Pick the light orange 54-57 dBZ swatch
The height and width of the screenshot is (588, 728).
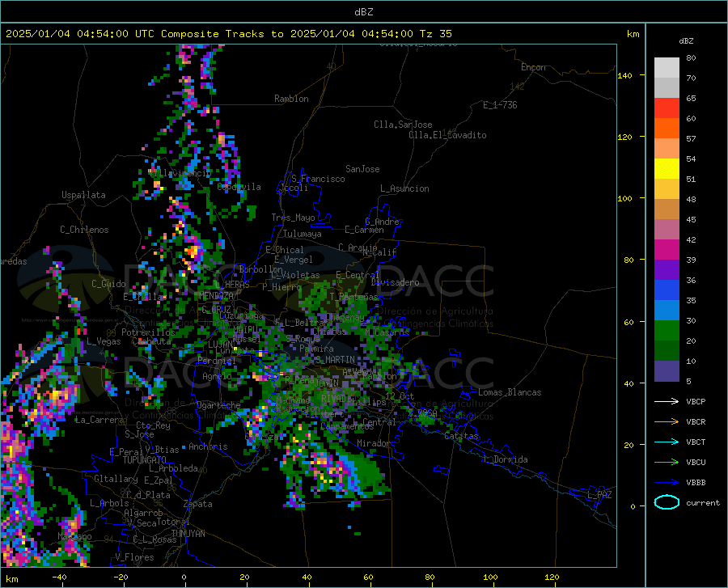click(667, 149)
